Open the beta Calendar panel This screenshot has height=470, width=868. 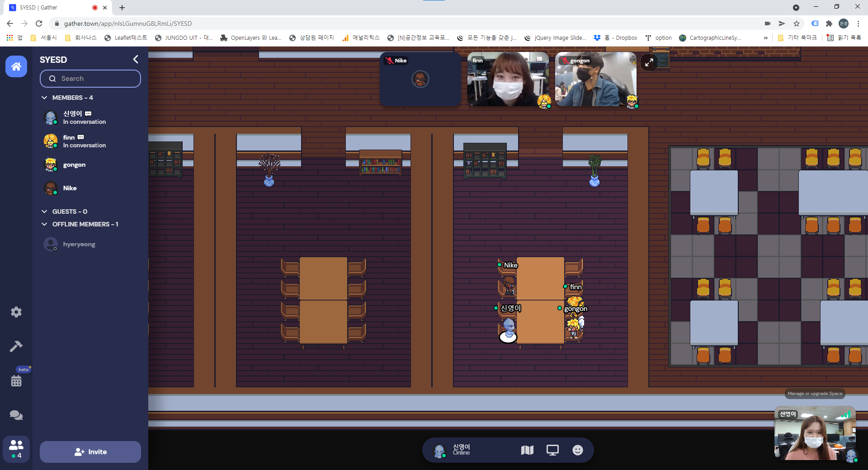[16, 381]
